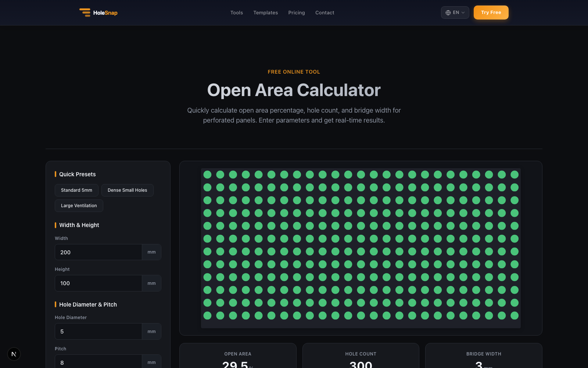Focus the Height input field
The height and width of the screenshot is (368, 588).
tap(98, 283)
